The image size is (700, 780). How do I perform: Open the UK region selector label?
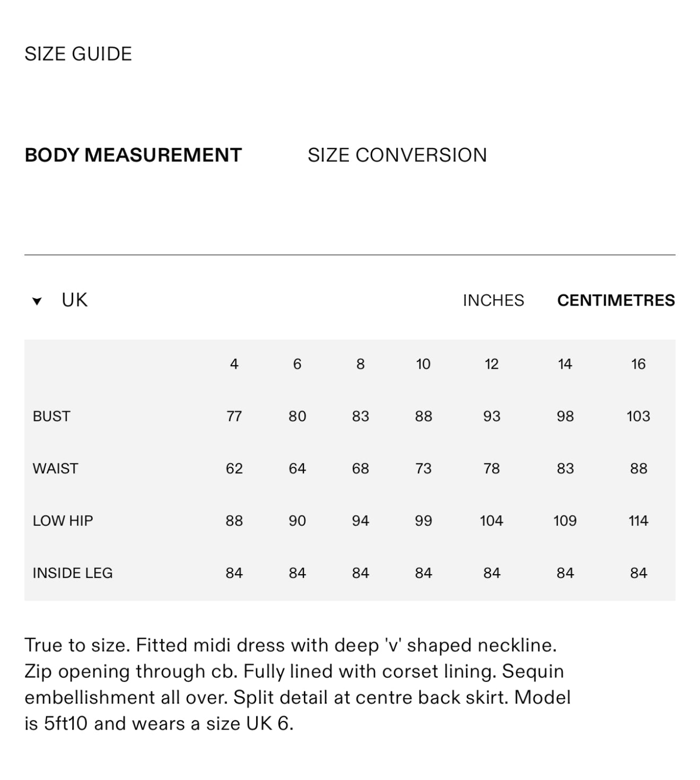(x=74, y=300)
